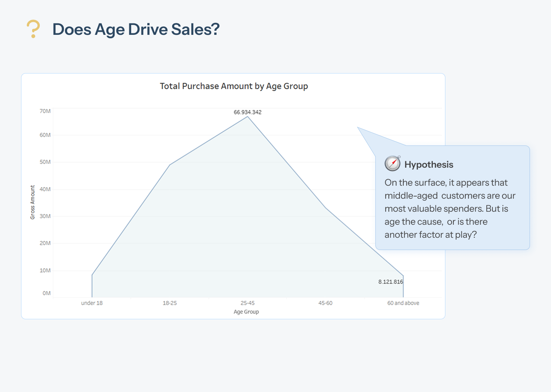The width and height of the screenshot is (551, 392).
Task: Click the 70M y-axis tick label
Action: (45, 111)
